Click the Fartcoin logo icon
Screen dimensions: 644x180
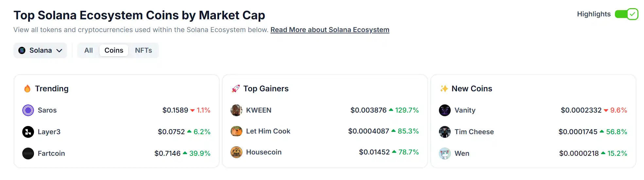pyautogui.click(x=28, y=153)
